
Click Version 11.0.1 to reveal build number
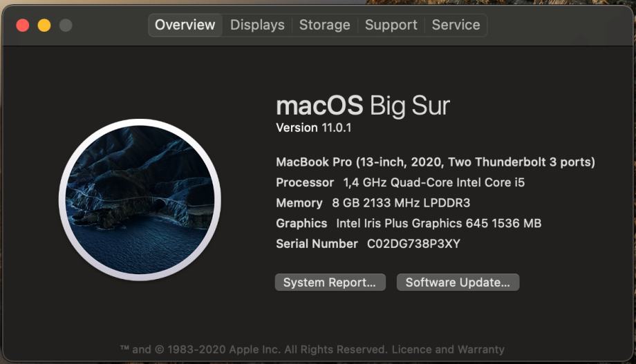click(x=314, y=128)
